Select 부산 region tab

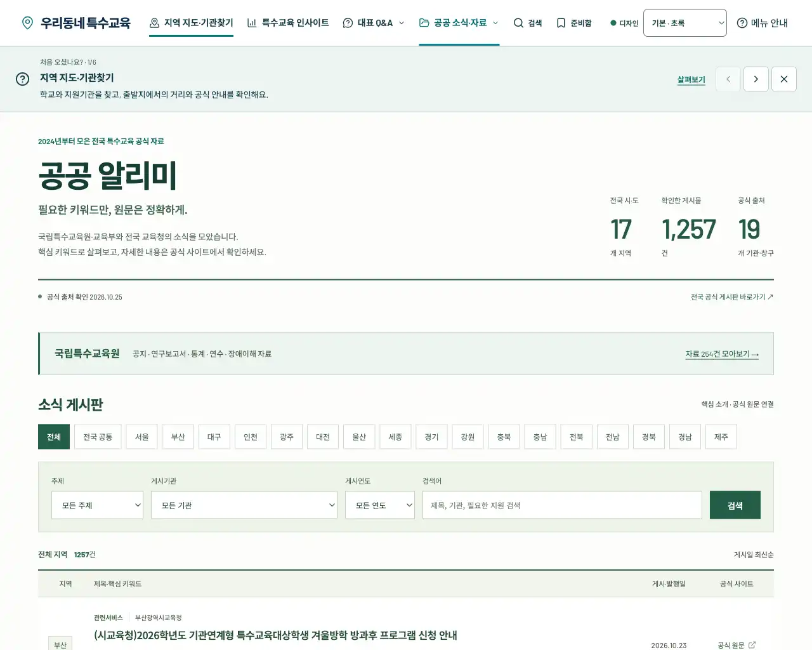tap(178, 437)
